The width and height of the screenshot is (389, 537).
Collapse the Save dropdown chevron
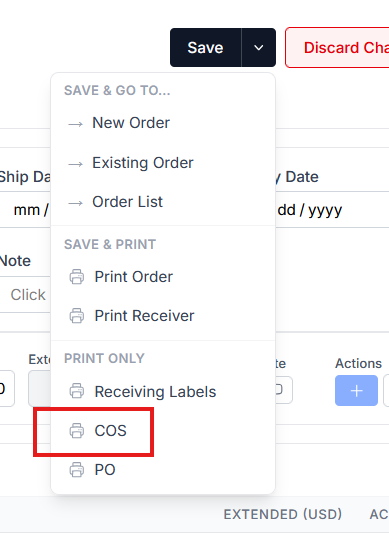click(x=259, y=48)
